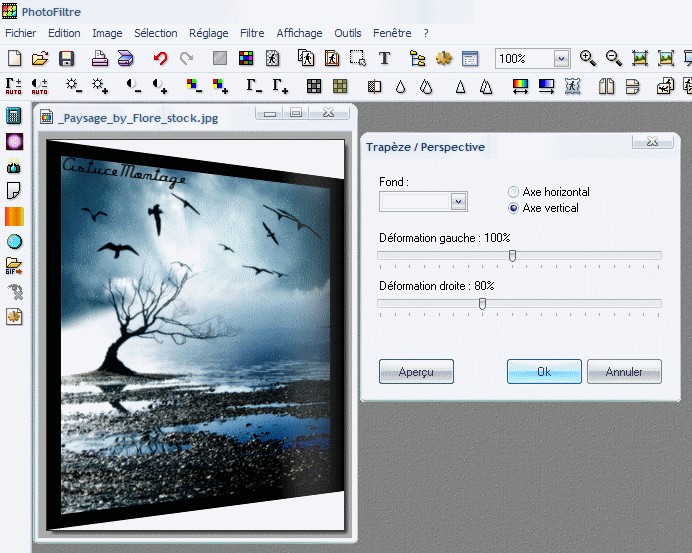
Task: Click the Déformation gauche slider handle
Action: click(512, 255)
